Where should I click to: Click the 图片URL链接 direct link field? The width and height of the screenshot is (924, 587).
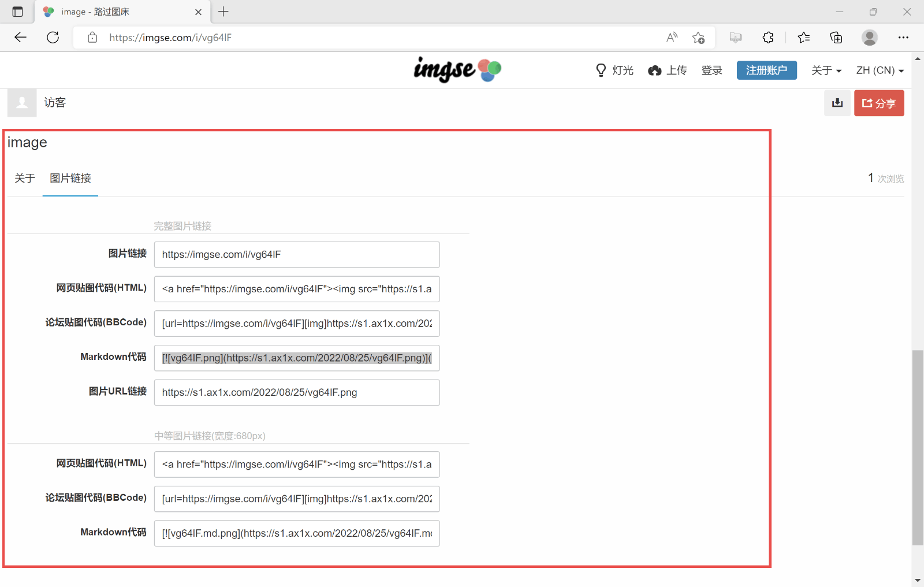pos(297,393)
